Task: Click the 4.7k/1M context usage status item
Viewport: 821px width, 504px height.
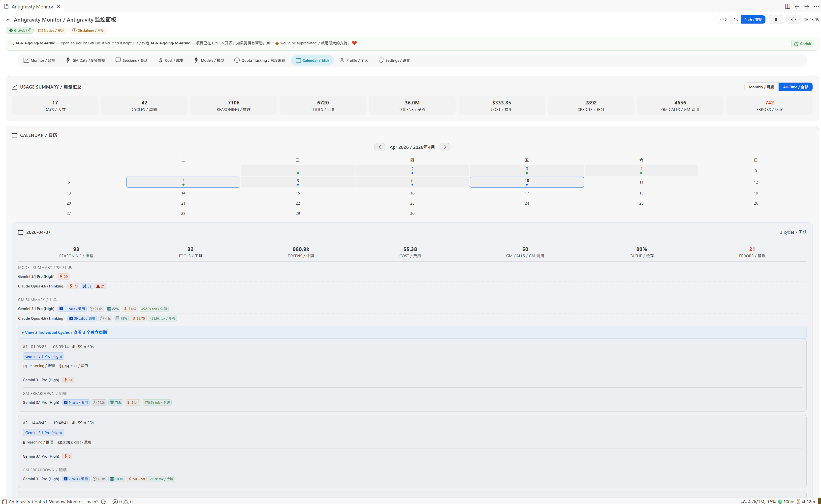Action: coord(759,501)
